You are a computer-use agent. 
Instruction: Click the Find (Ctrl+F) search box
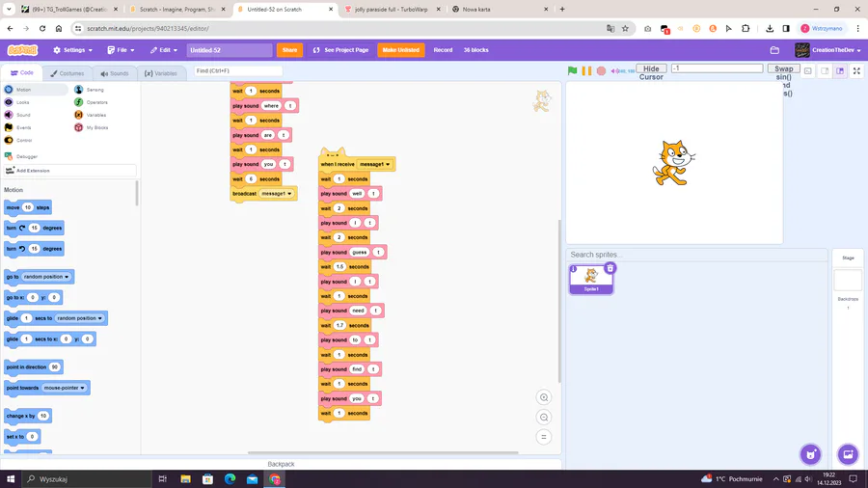coord(238,70)
